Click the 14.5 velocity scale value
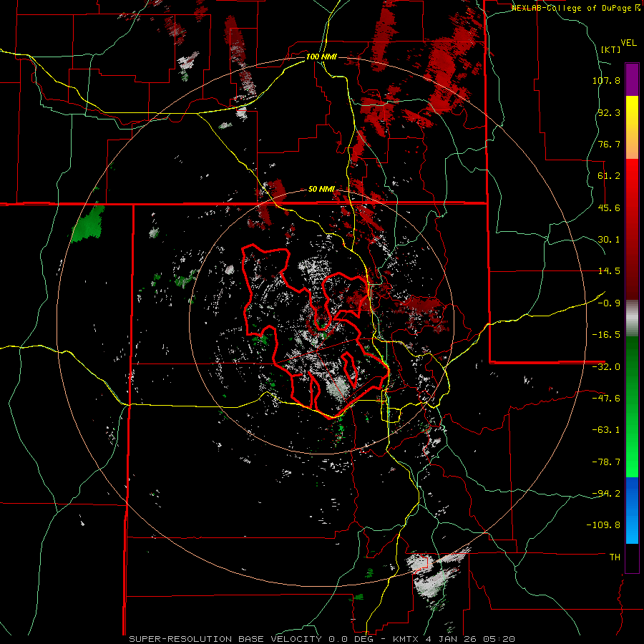 click(609, 271)
